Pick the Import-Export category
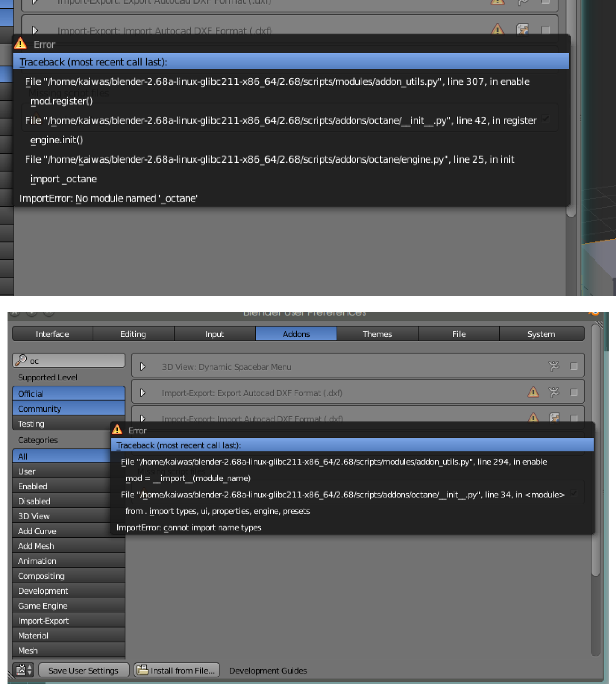 69,620
